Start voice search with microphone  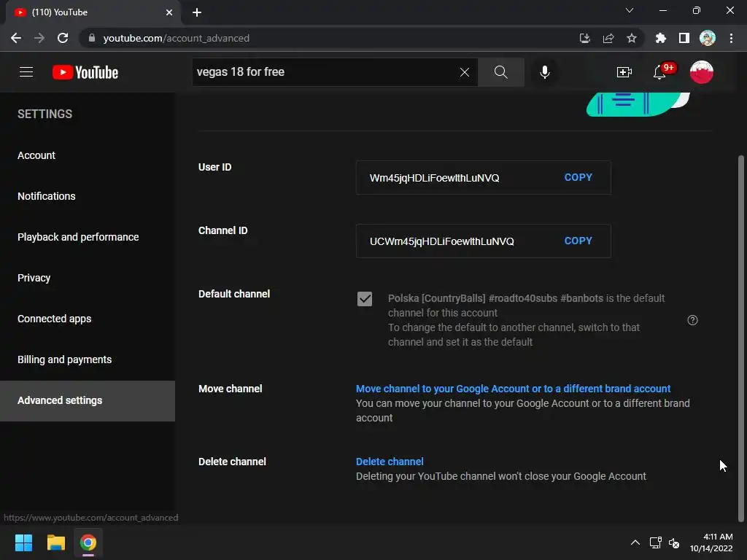click(x=544, y=72)
